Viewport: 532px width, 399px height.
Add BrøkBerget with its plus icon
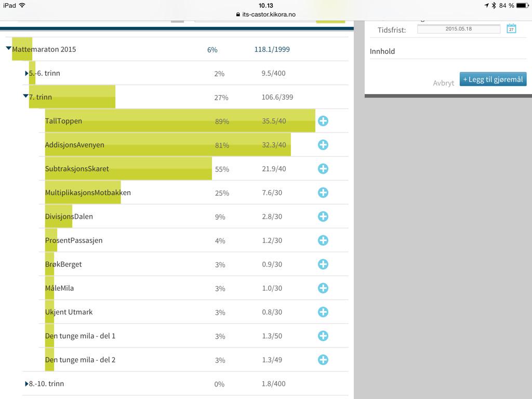(x=323, y=264)
